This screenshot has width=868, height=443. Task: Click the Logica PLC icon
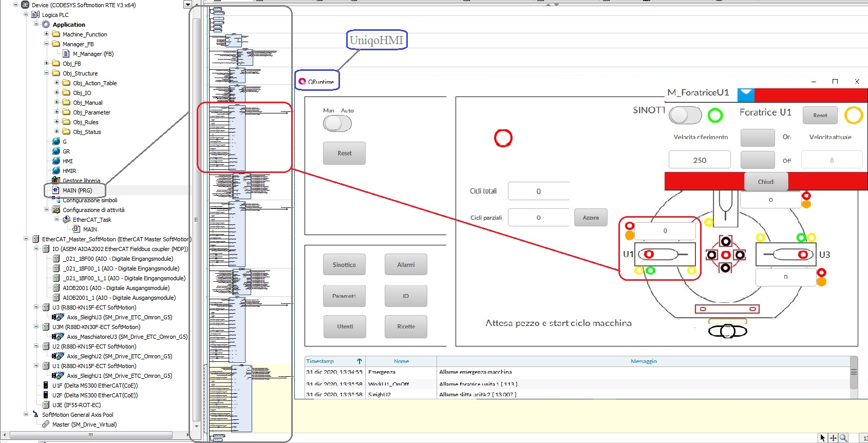35,14
